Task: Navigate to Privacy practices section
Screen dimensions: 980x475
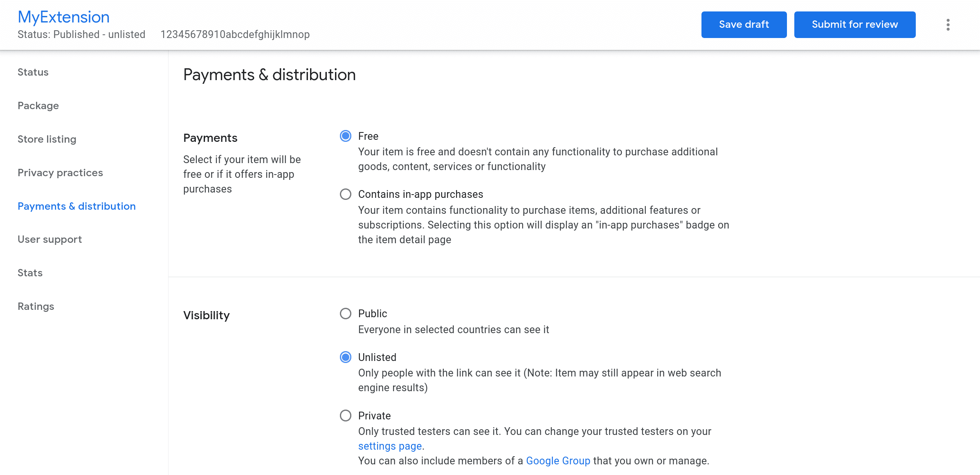Action: click(61, 173)
